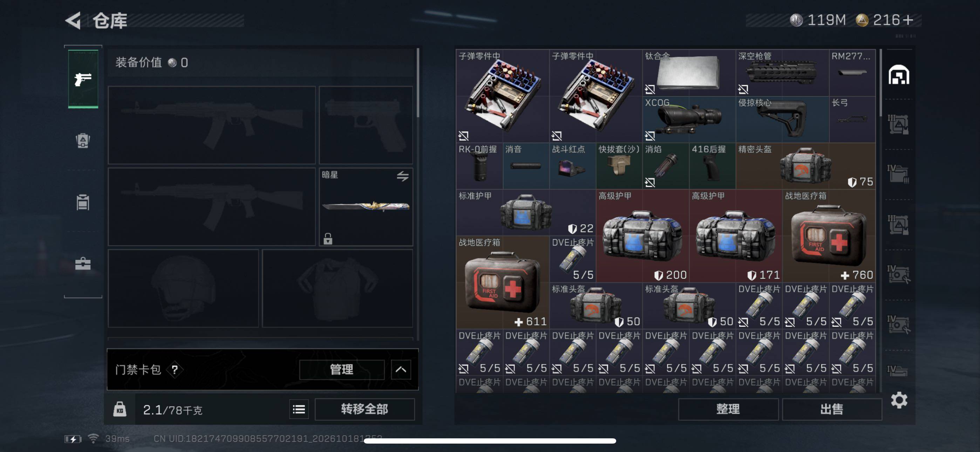
Task: Open the backpack tab in left sidebar
Action: [83, 141]
